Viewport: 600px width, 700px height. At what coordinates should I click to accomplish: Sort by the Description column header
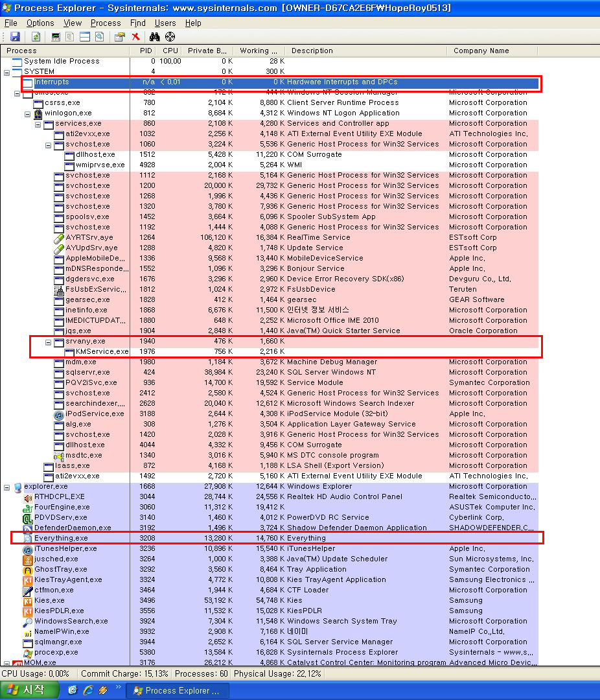(x=365, y=51)
